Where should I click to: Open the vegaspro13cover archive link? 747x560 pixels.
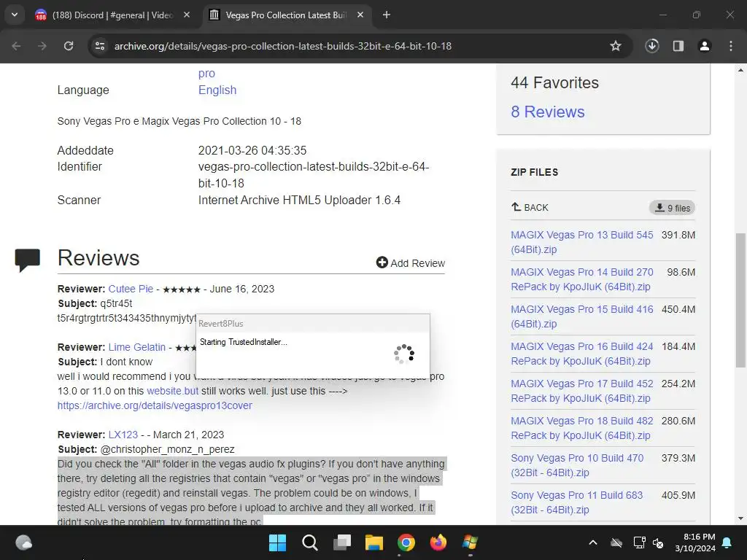(x=155, y=405)
